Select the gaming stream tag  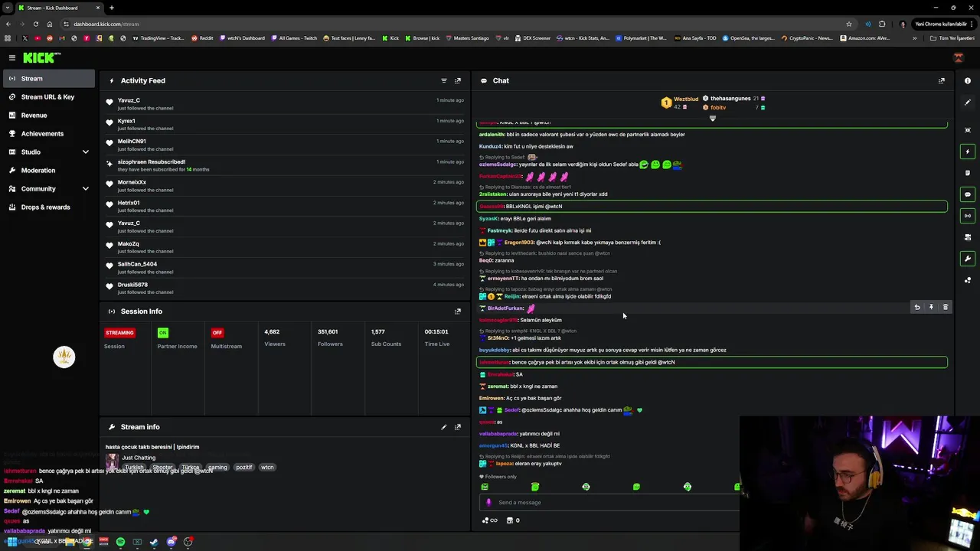coord(217,468)
